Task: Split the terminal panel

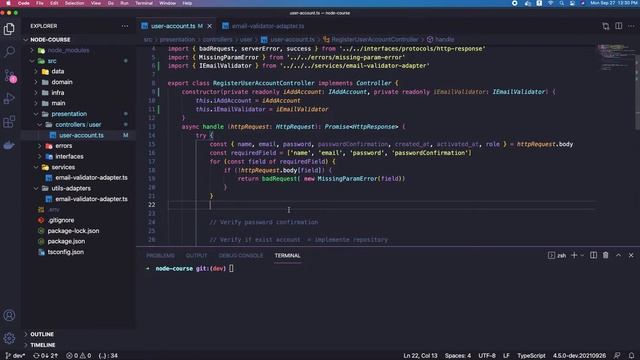Action: pos(593,255)
